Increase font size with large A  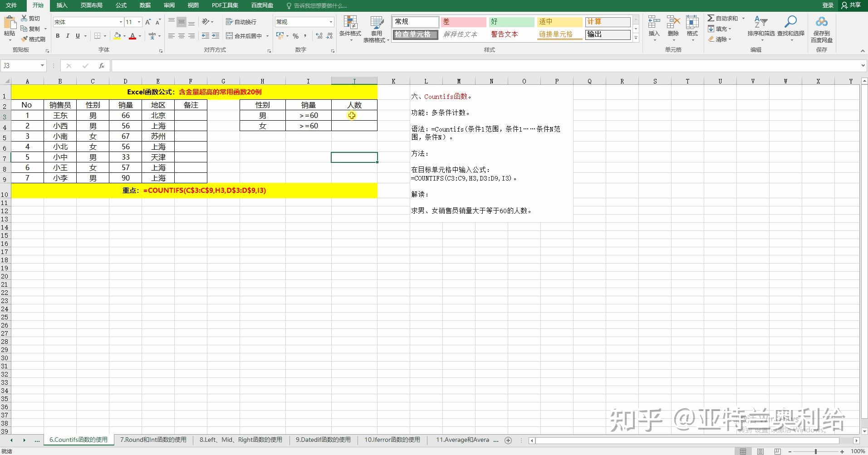pyautogui.click(x=148, y=22)
